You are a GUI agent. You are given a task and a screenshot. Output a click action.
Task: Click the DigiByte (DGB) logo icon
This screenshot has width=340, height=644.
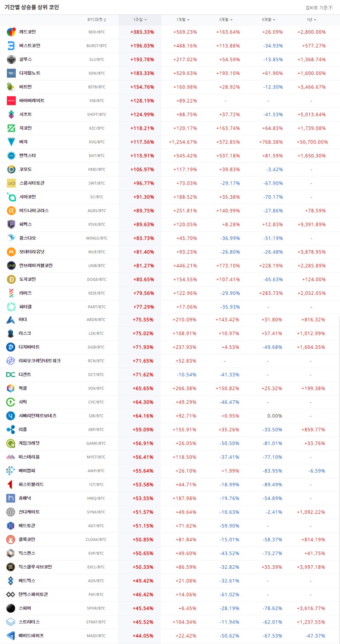(11, 347)
